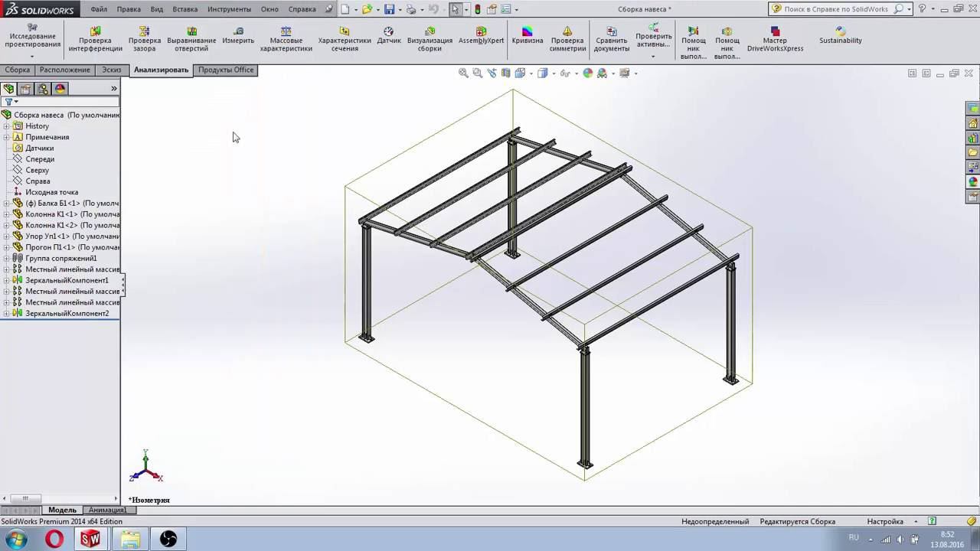Click the New document icon
This screenshot has width=980, height=551.
[345, 9]
